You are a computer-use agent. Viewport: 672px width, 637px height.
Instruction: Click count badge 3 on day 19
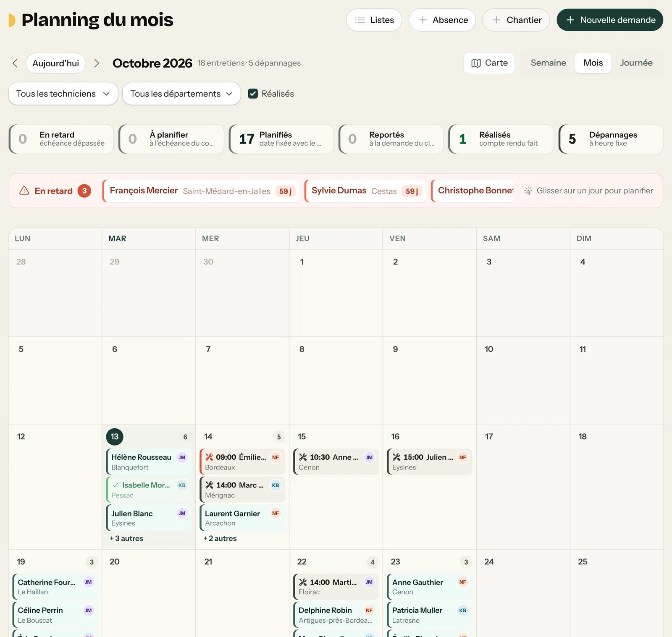(92, 562)
